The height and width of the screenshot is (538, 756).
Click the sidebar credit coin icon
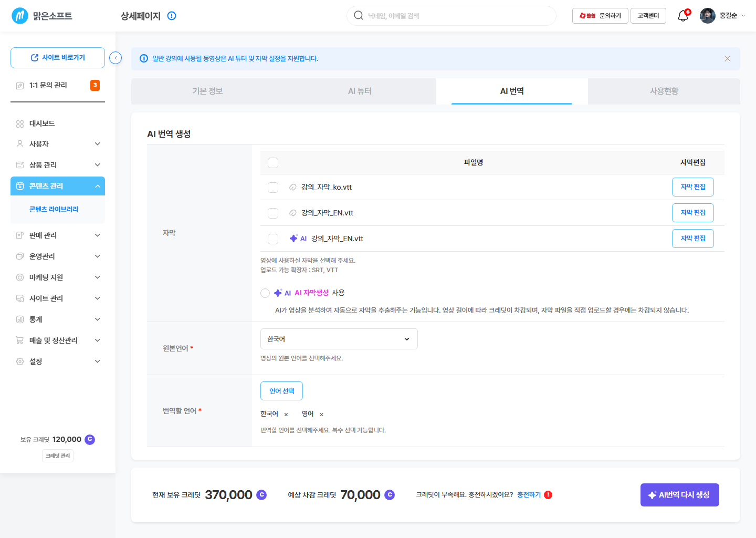coord(90,439)
